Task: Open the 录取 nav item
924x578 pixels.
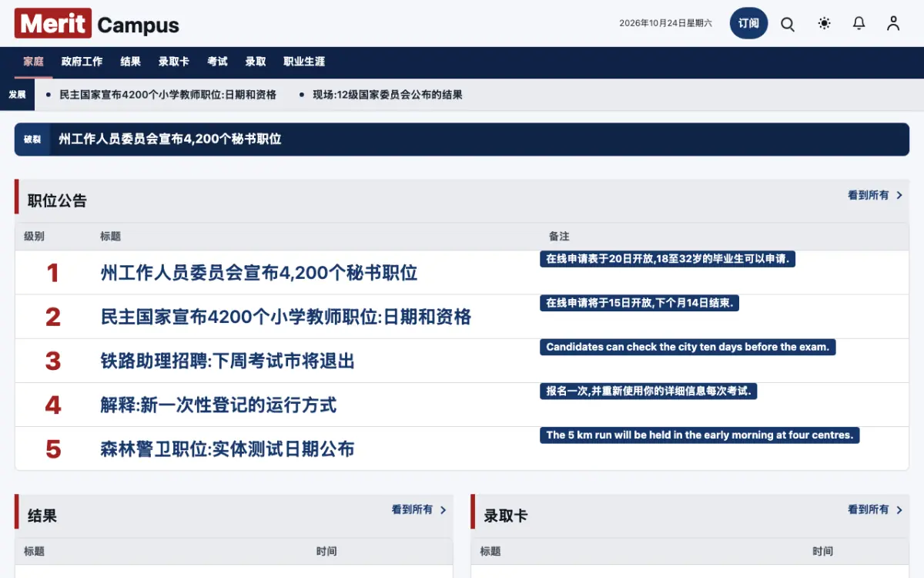Action: 256,62
